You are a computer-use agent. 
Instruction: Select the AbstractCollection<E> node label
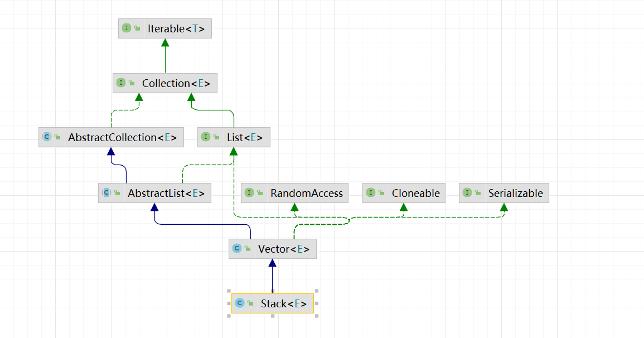pos(123,138)
